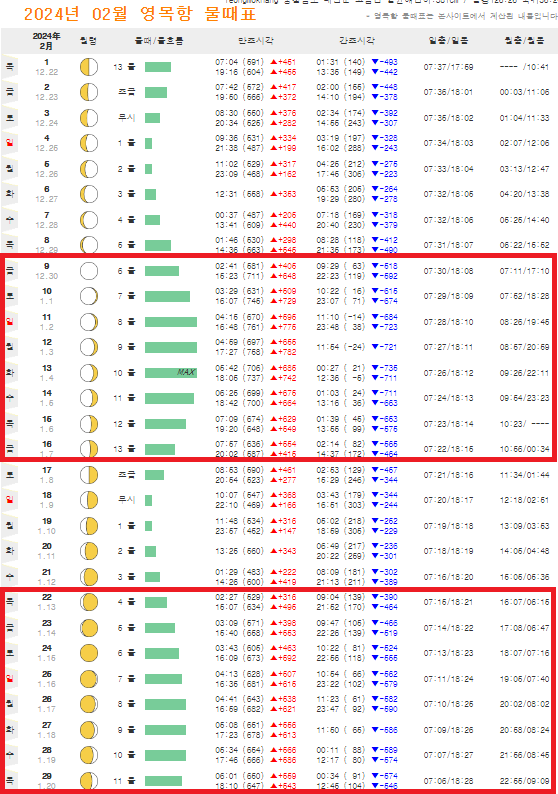This screenshot has height=794, width=558.
Task: Click the moon icon next to February 20
Action: [x=89, y=551]
